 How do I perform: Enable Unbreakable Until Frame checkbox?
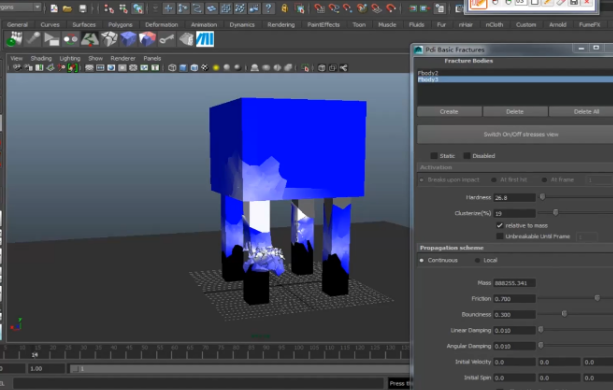[499, 236]
